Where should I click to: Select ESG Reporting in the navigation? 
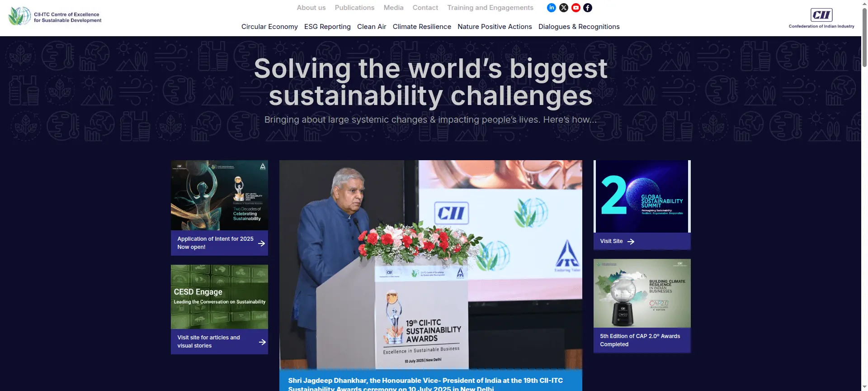coord(327,27)
